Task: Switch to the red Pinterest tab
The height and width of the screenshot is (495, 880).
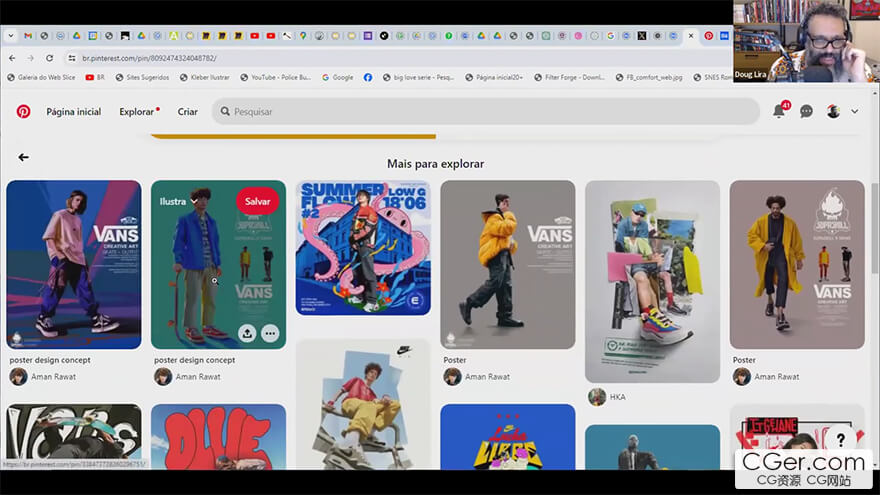Action: pyautogui.click(x=709, y=35)
